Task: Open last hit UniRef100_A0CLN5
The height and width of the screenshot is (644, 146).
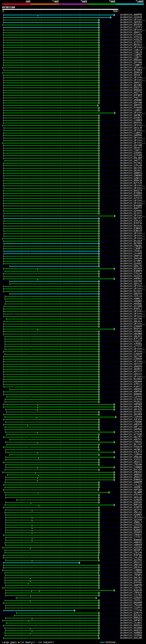Action: [x=131, y=638]
